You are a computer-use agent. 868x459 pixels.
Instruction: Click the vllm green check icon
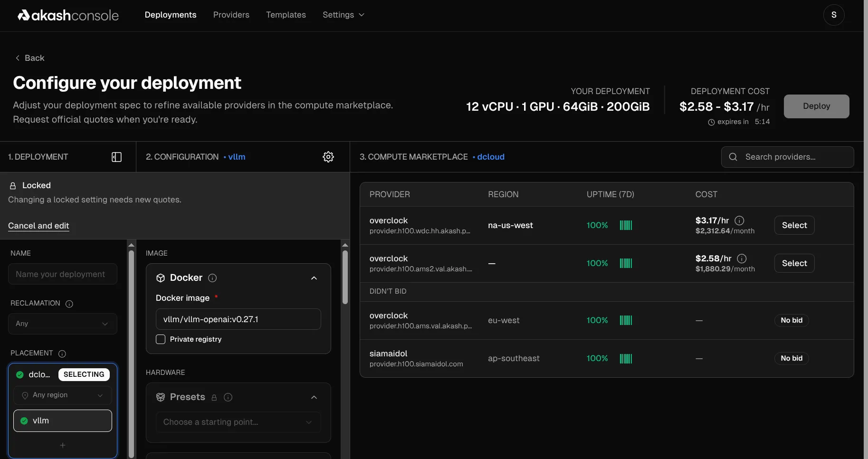pyautogui.click(x=24, y=421)
